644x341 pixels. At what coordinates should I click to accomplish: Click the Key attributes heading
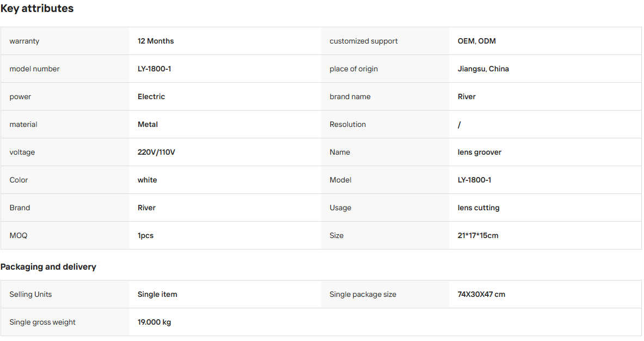pyautogui.click(x=37, y=8)
